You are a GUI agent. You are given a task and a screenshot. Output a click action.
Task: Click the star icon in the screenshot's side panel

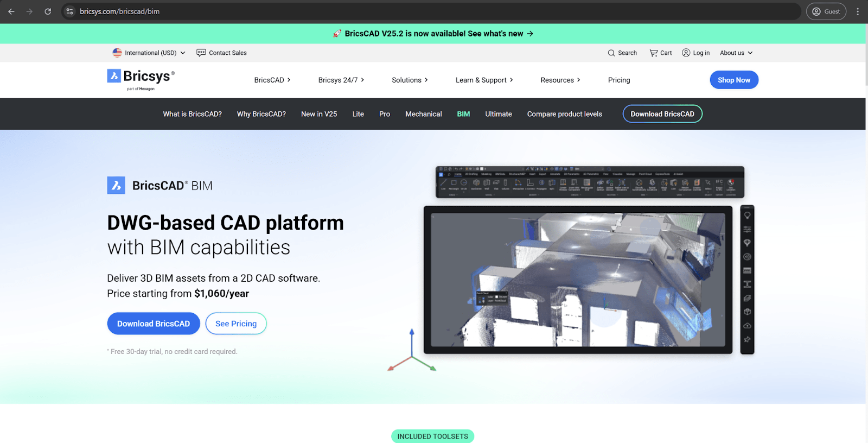(x=747, y=339)
